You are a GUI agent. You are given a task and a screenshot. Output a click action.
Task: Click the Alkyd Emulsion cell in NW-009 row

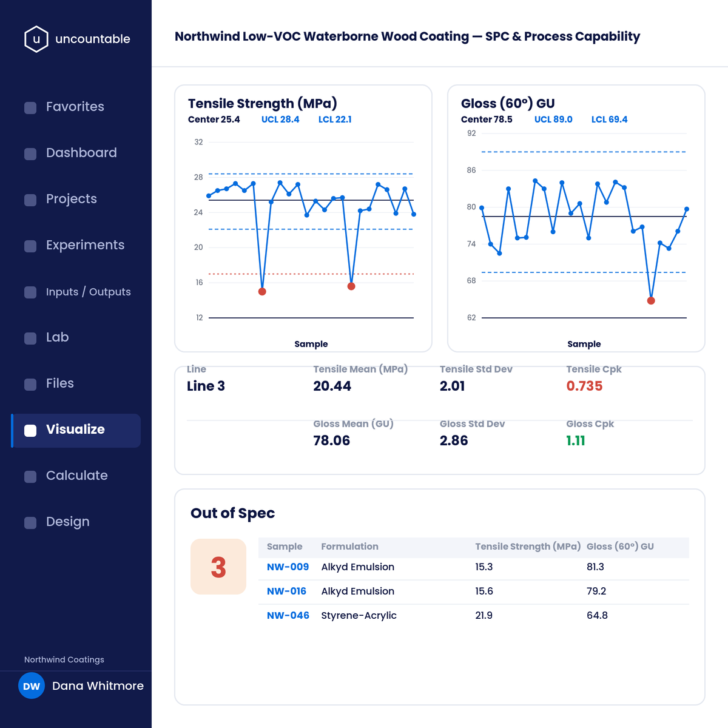coord(357,567)
